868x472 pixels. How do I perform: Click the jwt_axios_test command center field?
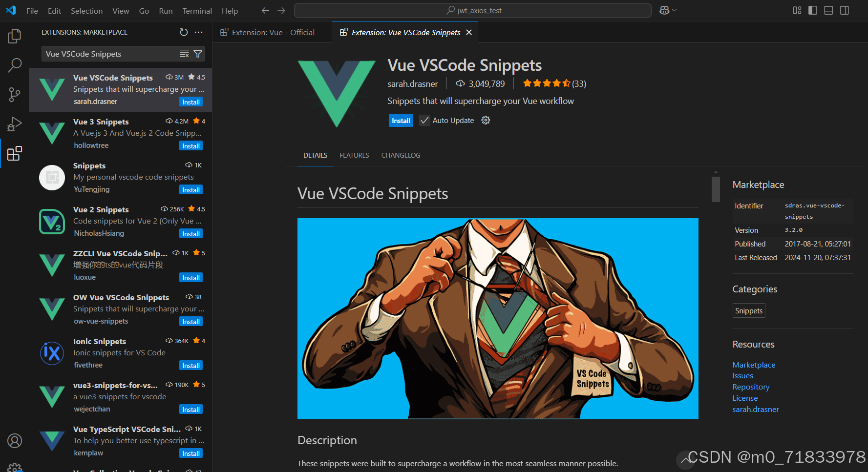pyautogui.click(x=472, y=10)
